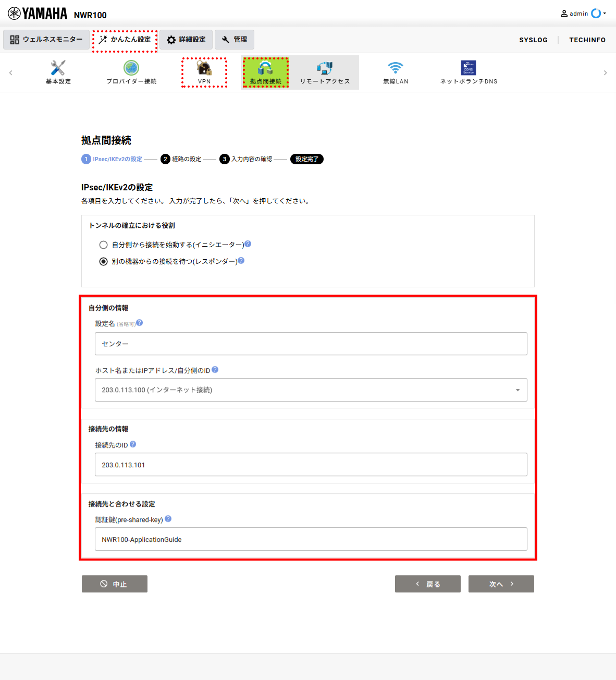Screen dimensions: 616x680
Task: Click the 設定完了 step badge
Action: (x=307, y=159)
